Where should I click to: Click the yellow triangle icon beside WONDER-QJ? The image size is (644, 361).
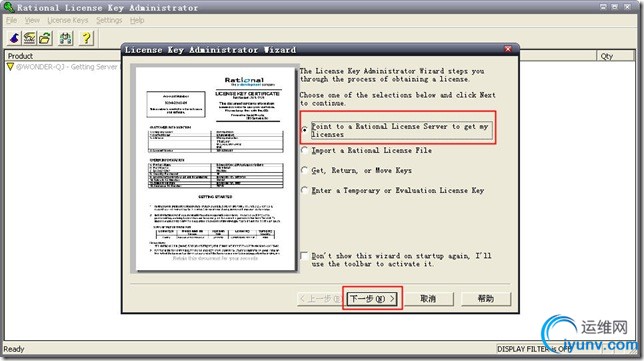pos(10,67)
